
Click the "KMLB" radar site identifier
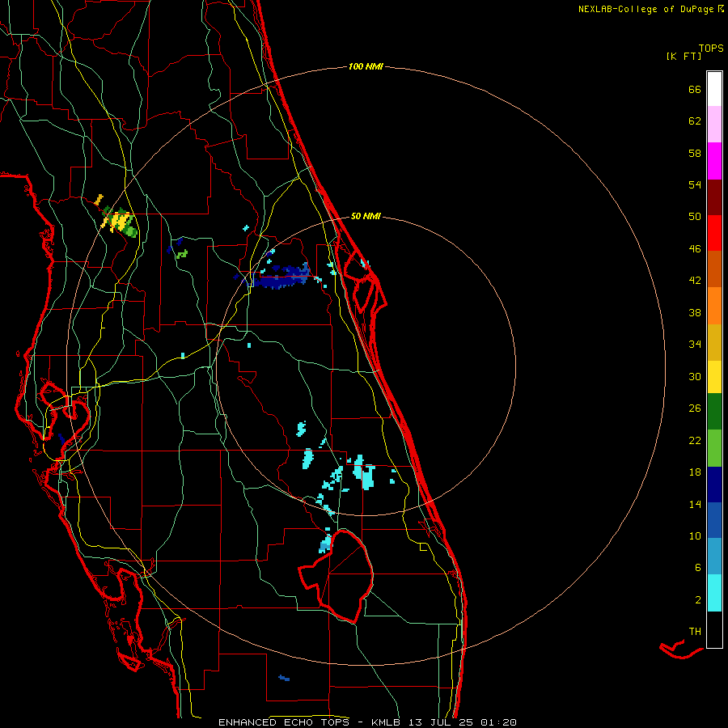pos(387,722)
